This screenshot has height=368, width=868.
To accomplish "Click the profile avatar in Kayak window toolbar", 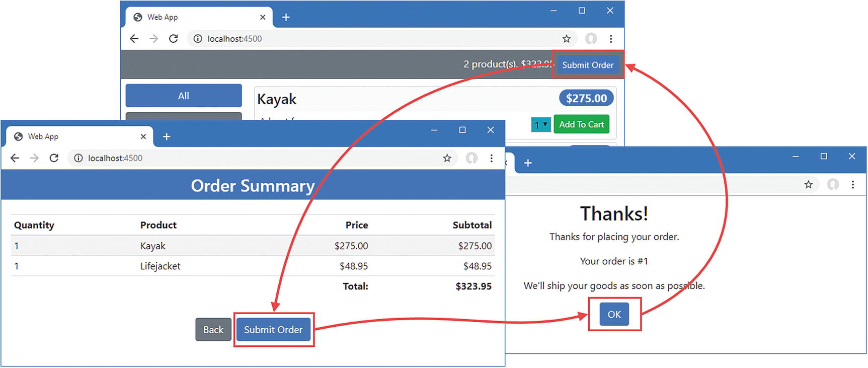I will (x=591, y=39).
